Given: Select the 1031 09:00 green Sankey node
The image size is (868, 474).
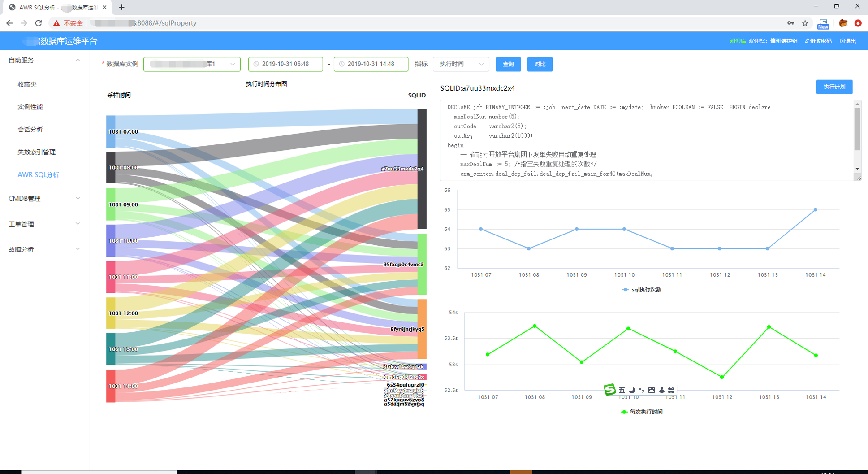Looking at the screenshot, I should coord(111,204).
